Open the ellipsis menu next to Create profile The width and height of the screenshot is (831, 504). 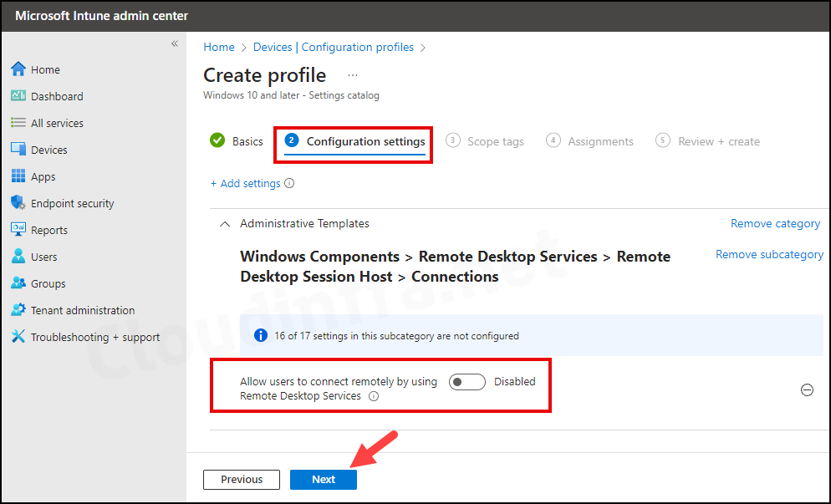click(x=352, y=74)
